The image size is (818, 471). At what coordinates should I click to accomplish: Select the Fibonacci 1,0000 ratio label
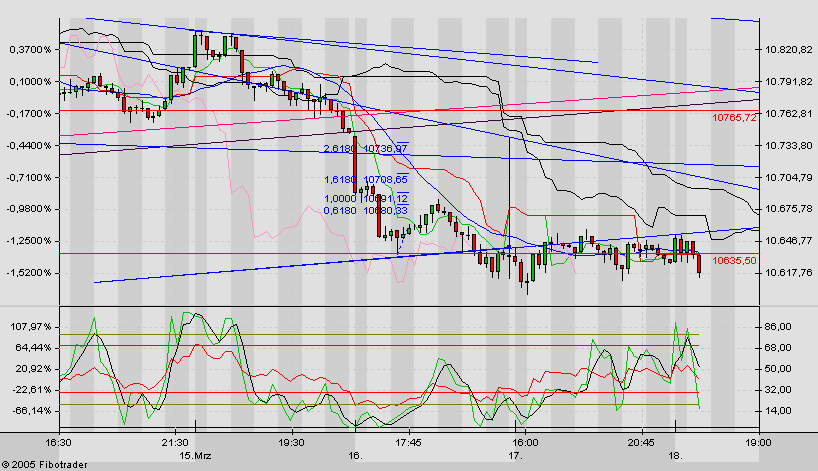(x=340, y=199)
